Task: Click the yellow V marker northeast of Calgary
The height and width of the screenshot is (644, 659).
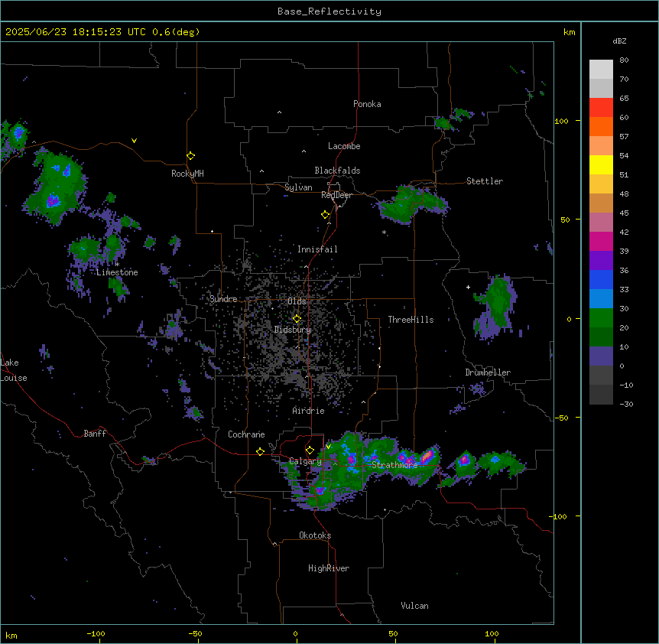Action: click(x=328, y=447)
